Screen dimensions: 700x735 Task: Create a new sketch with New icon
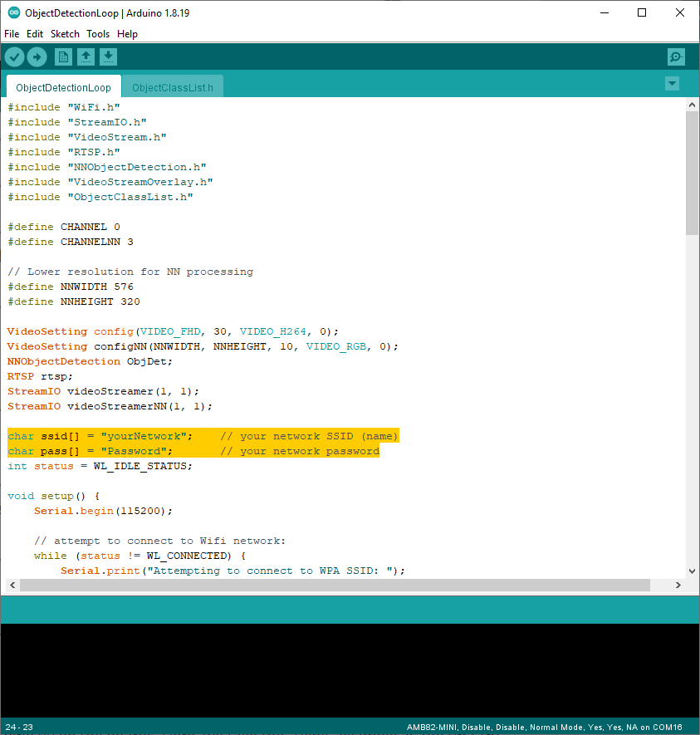coord(63,56)
